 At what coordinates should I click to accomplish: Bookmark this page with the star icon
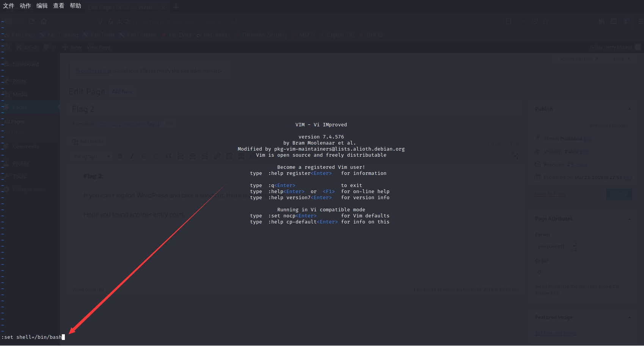[x=545, y=21]
